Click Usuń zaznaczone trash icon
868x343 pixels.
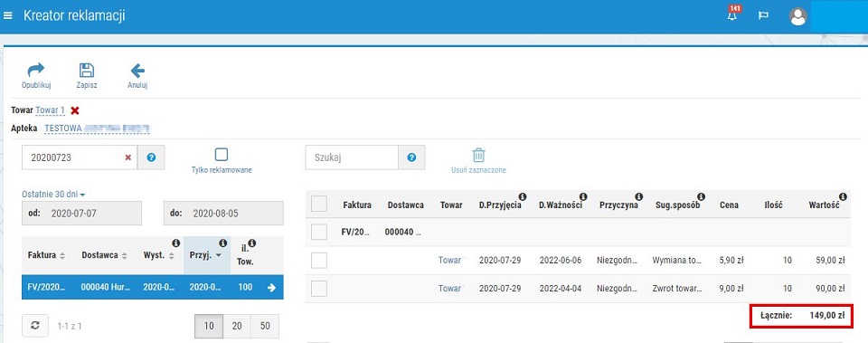(x=478, y=155)
